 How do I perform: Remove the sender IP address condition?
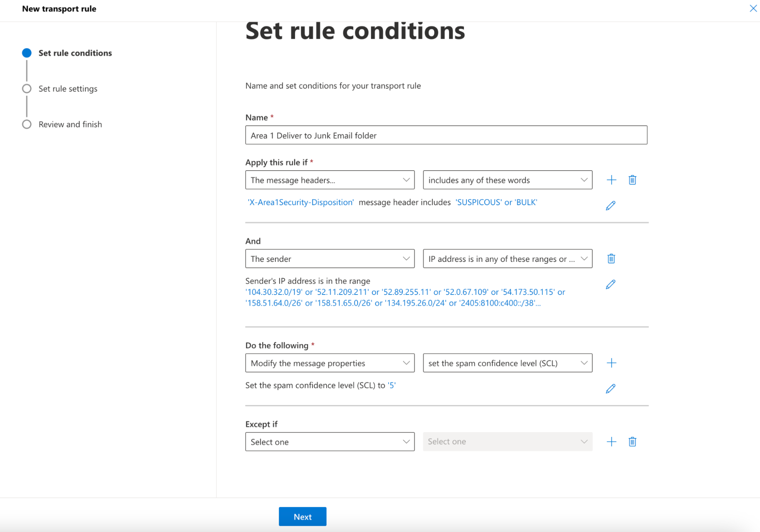point(611,258)
